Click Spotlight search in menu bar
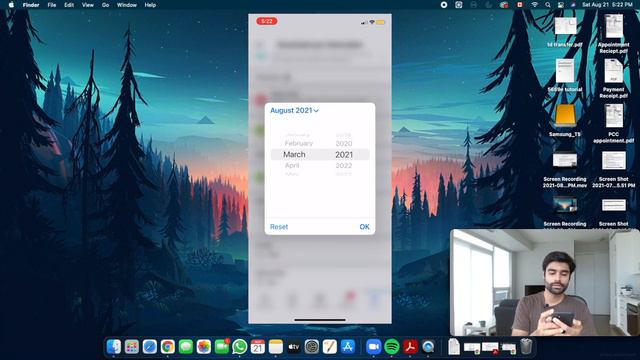This screenshot has height=360, width=640. coord(548,5)
